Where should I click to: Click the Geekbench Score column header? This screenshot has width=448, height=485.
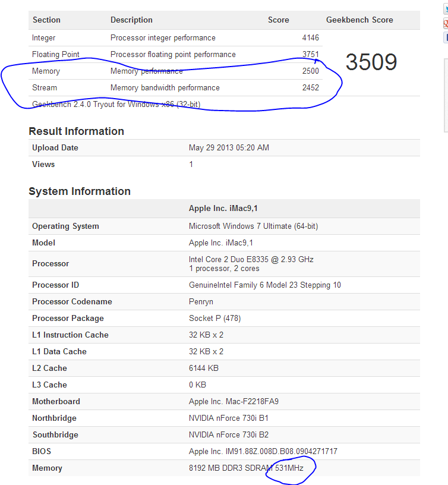(359, 20)
